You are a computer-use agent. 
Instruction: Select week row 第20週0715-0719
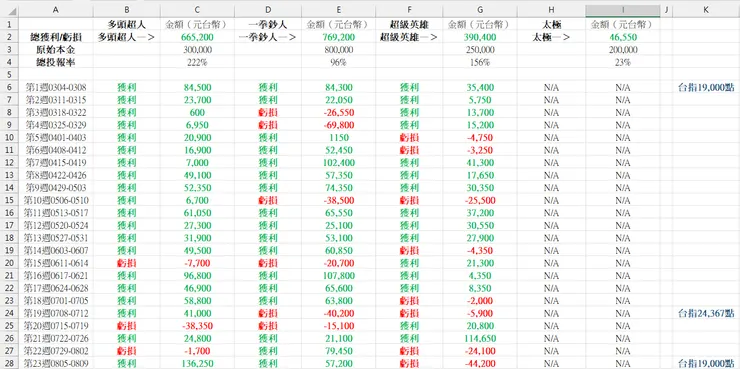[56, 326]
